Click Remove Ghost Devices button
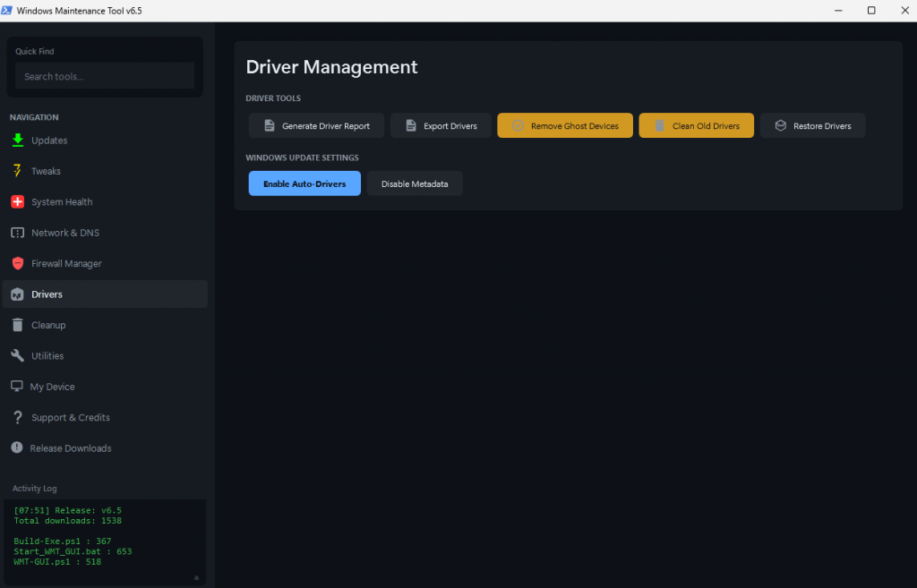917x588 pixels. point(565,125)
